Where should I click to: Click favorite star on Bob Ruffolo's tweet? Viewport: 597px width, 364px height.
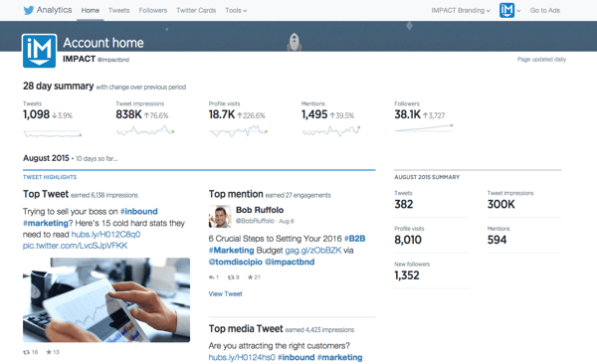[x=250, y=277]
